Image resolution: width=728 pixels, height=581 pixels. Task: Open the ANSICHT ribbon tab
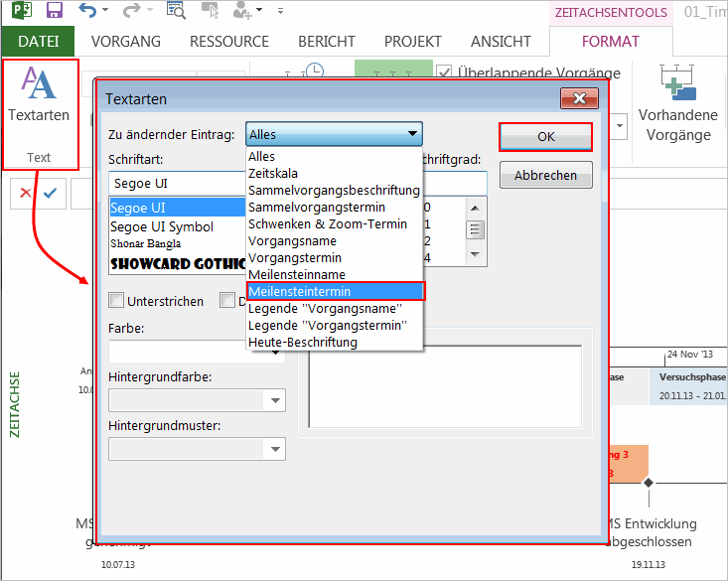pyautogui.click(x=501, y=42)
